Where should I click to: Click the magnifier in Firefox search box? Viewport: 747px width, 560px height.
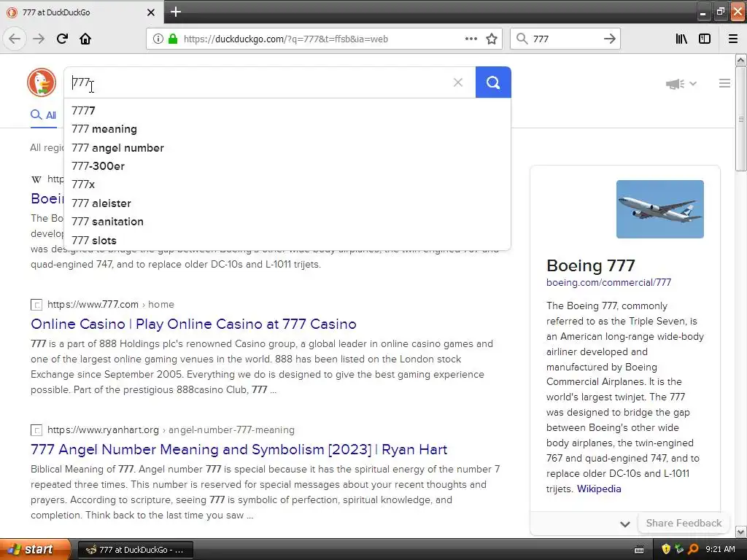point(522,39)
